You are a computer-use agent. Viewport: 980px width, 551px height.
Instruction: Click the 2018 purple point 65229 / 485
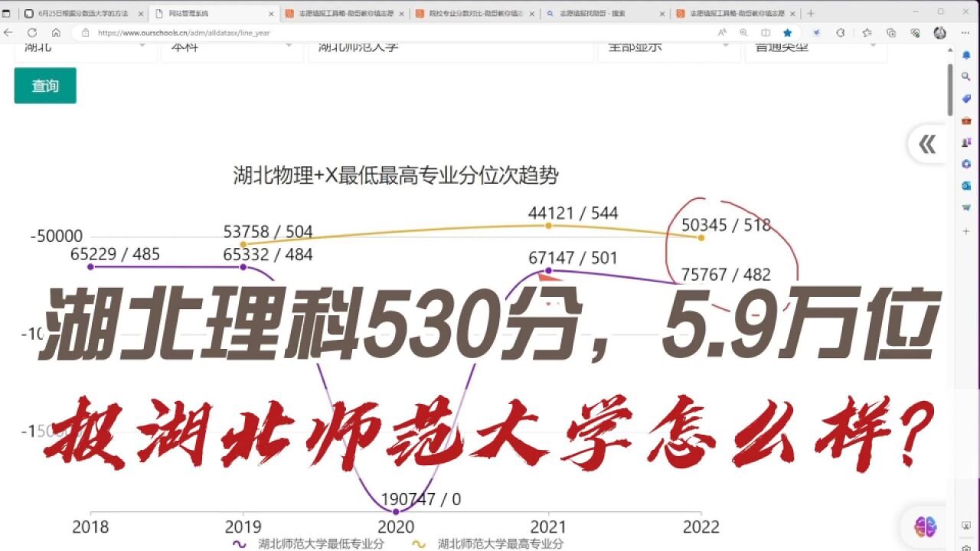(x=90, y=267)
